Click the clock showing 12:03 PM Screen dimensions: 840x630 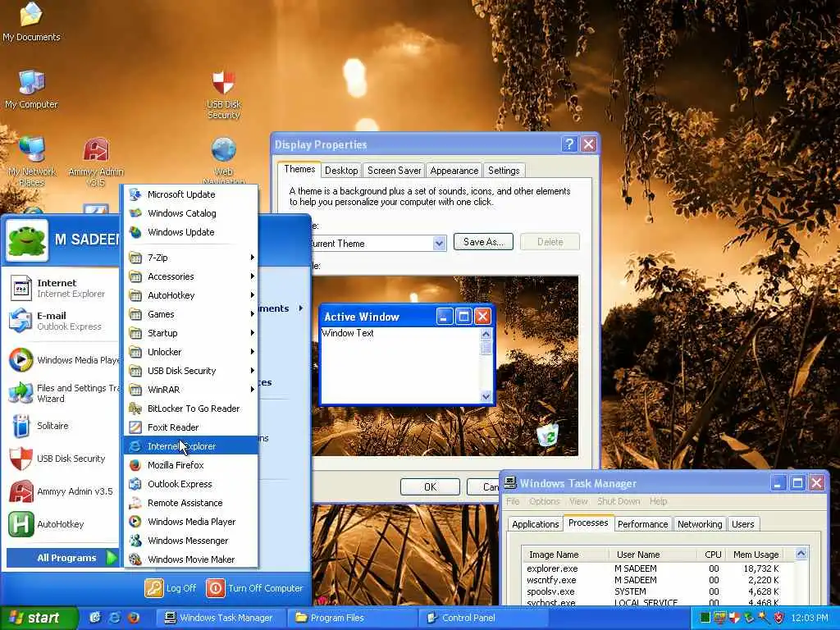pyautogui.click(x=809, y=618)
